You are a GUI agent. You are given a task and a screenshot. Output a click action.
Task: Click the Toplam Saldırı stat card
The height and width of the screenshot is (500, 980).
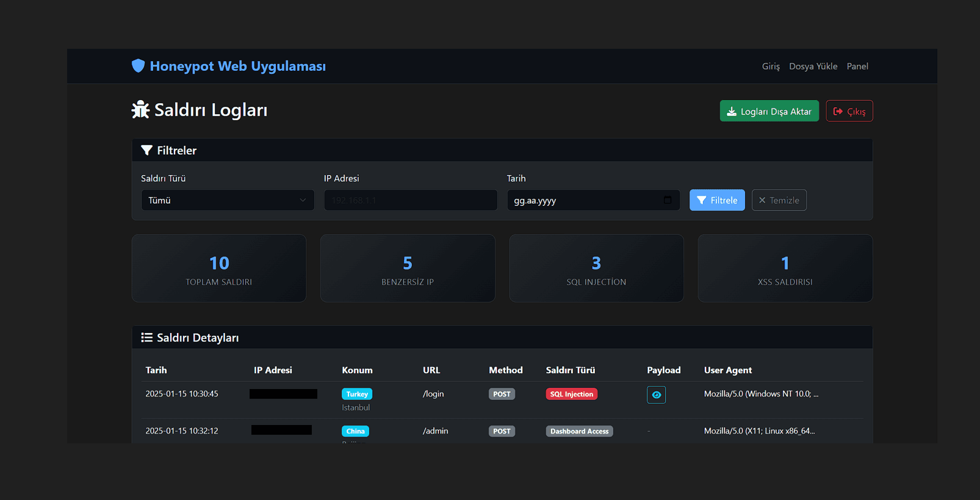click(x=219, y=268)
